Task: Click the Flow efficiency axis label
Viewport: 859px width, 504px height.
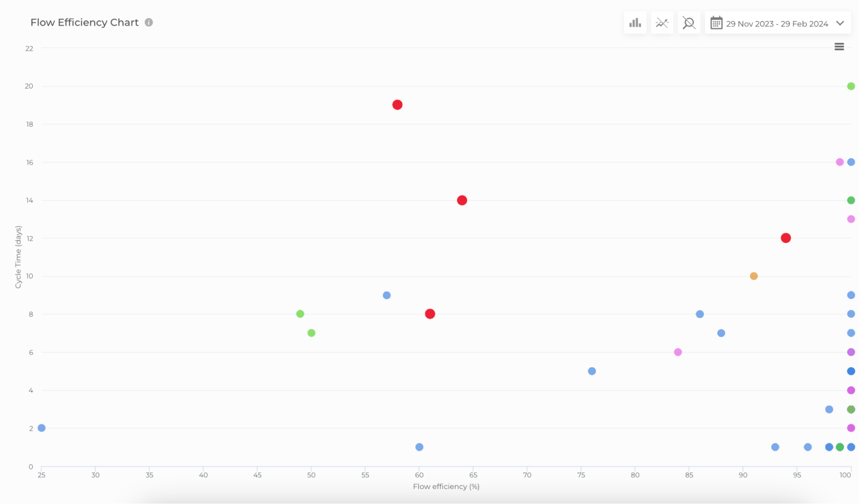Action: (x=446, y=486)
